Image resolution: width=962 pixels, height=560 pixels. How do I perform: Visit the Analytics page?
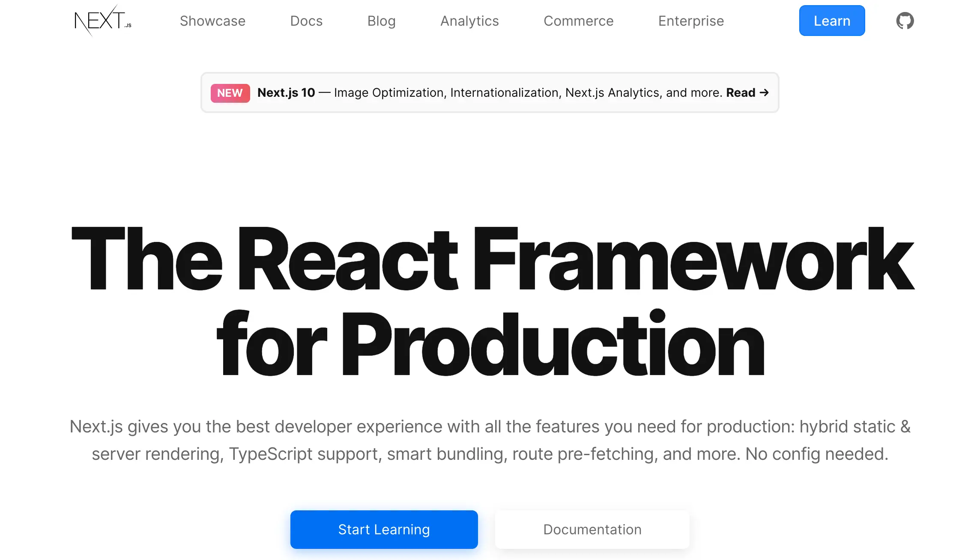pyautogui.click(x=469, y=21)
